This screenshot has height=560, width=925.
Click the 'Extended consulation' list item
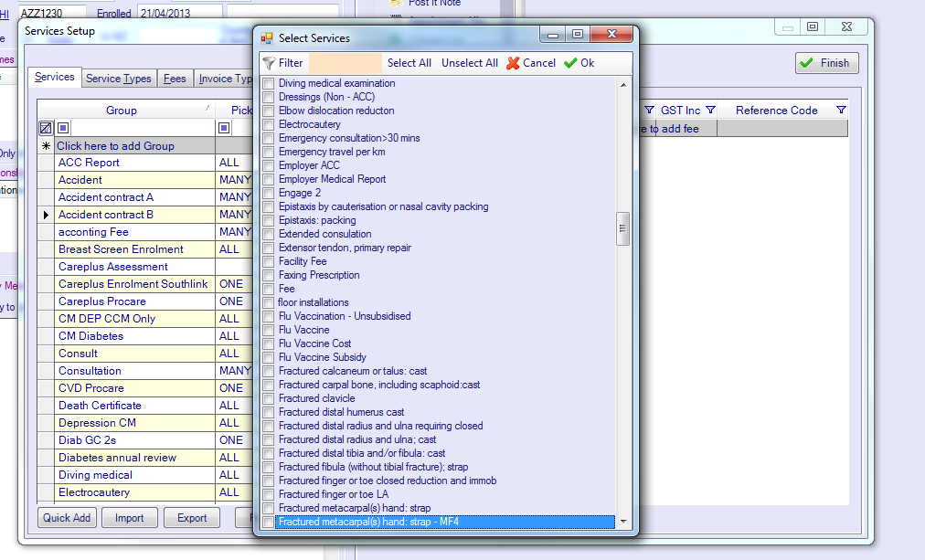(325, 234)
